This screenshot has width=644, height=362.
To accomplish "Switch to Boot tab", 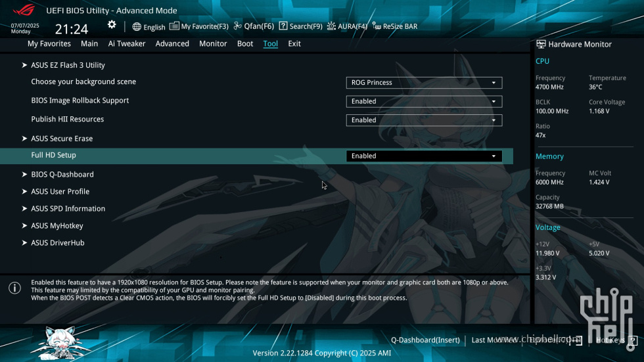I will click(244, 43).
